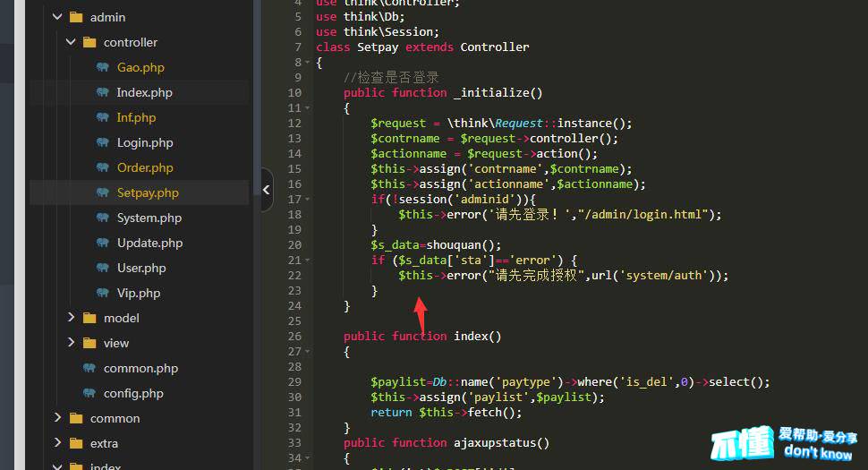868x470 pixels.
Task: Click the file icon beside config.php
Action: (x=89, y=393)
